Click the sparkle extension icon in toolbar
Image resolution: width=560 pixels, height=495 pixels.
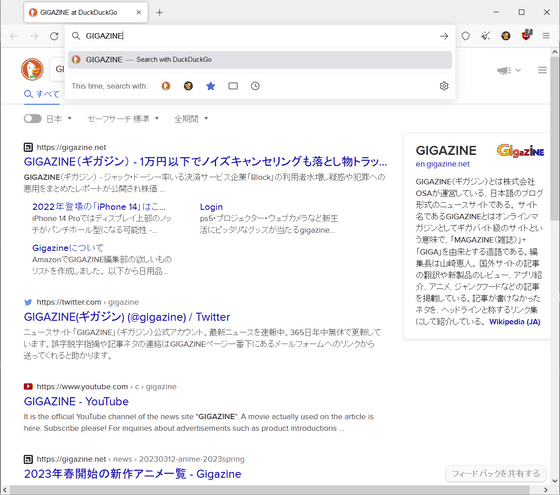click(x=485, y=36)
